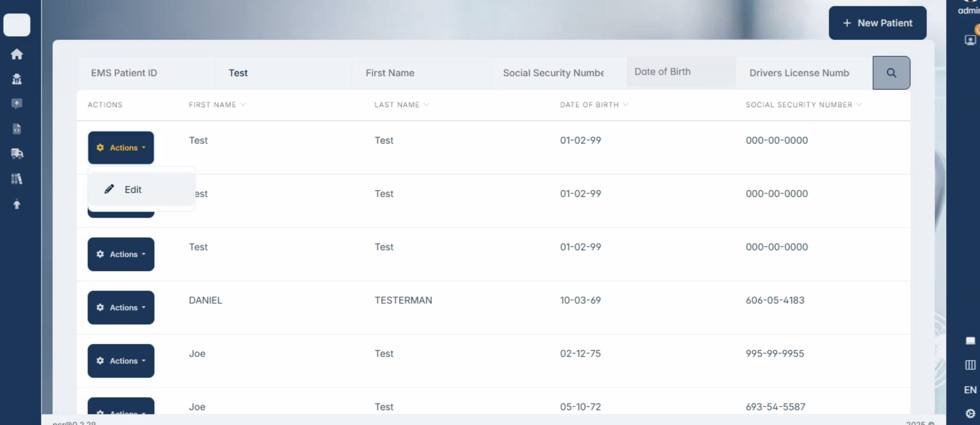Sort by Date of Birth column header
The width and height of the screenshot is (980, 425).
click(x=589, y=105)
